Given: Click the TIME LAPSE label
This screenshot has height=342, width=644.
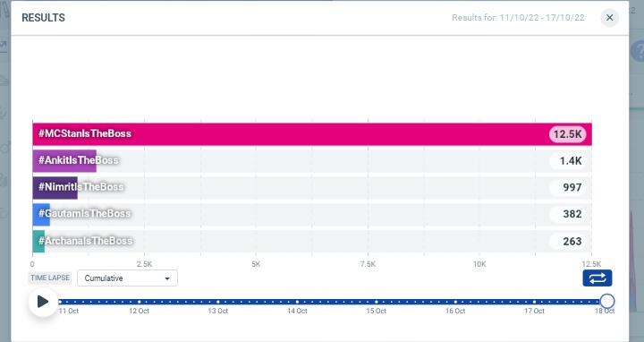Looking at the screenshot, I should coord(50,278).
